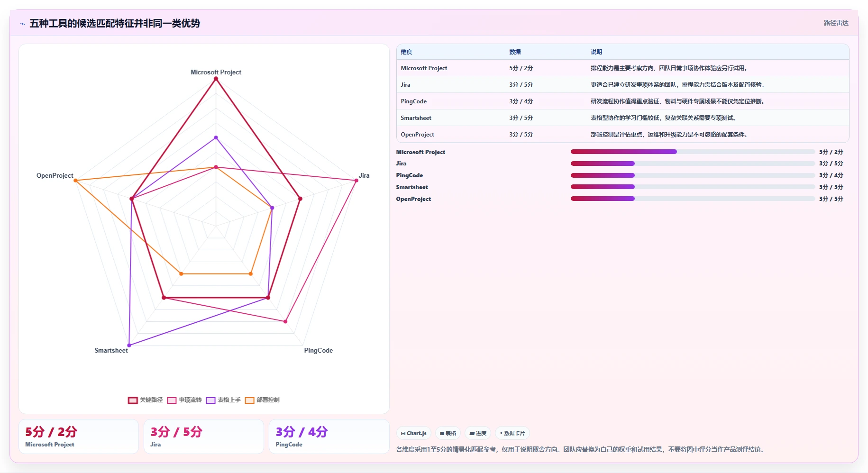This screenshot has height=473, width=868.
Task: Toggle the 事项流转 legend swatch
Action: [x=172, y=400]
